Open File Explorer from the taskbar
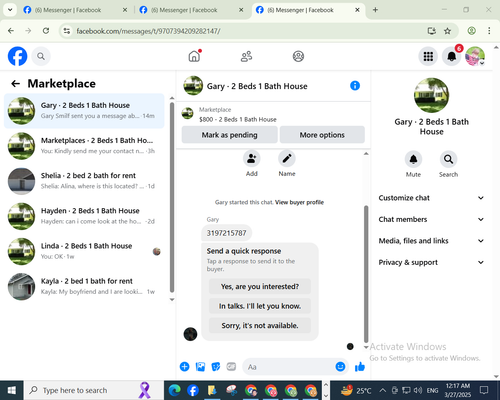The width and height of the screenshot is (500, 400). [212, 390]
